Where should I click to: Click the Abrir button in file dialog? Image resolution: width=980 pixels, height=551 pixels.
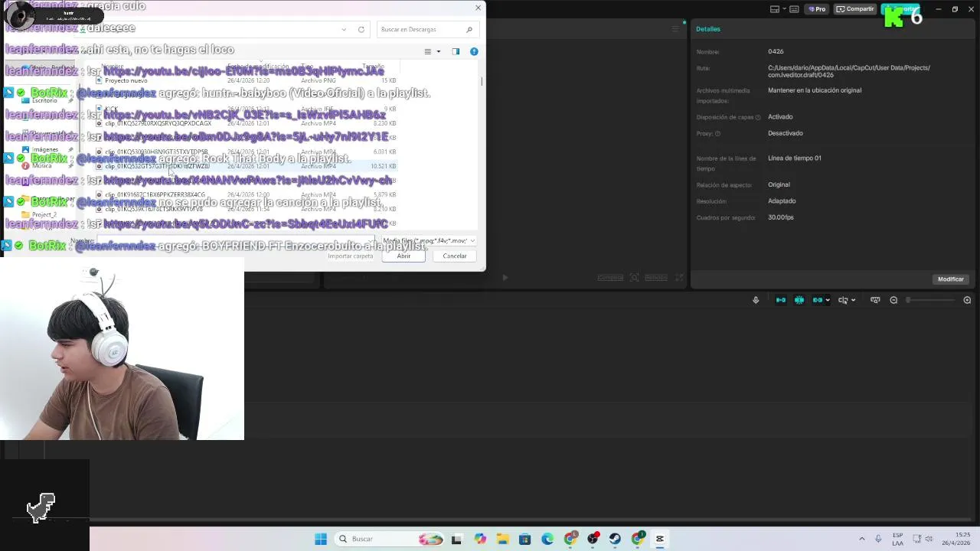[x=403, y=256]
